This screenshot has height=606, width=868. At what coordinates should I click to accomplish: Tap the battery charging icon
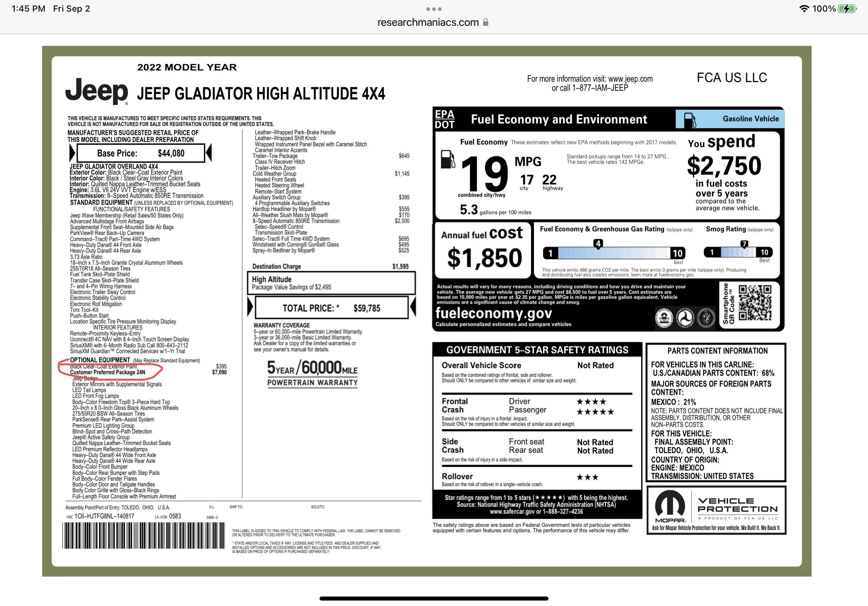click(x=847, y=9)
